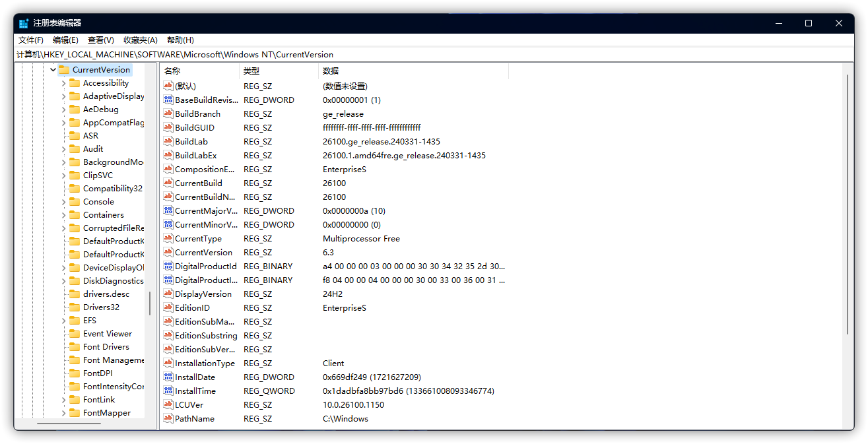The width and height of the screenshot is (868, 444).
Task: Click the C:\Windows data cell
Action: click(x=345, y=418)
